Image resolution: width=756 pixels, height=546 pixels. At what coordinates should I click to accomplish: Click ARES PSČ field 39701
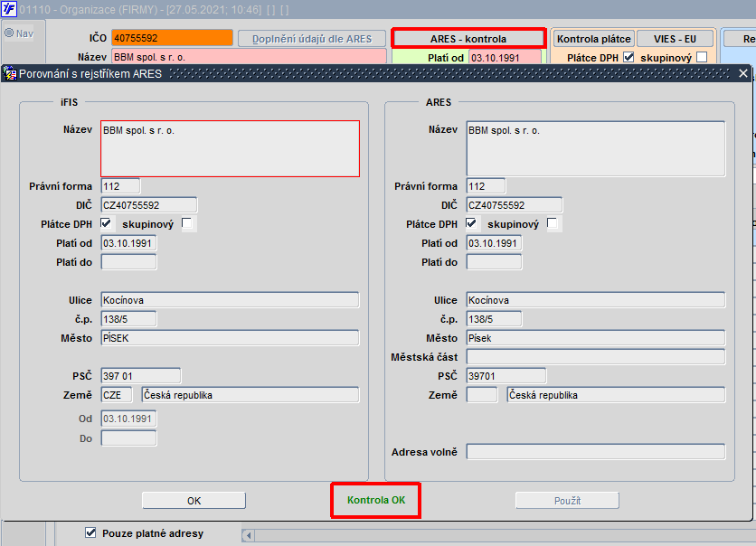[x=506, y=375]
